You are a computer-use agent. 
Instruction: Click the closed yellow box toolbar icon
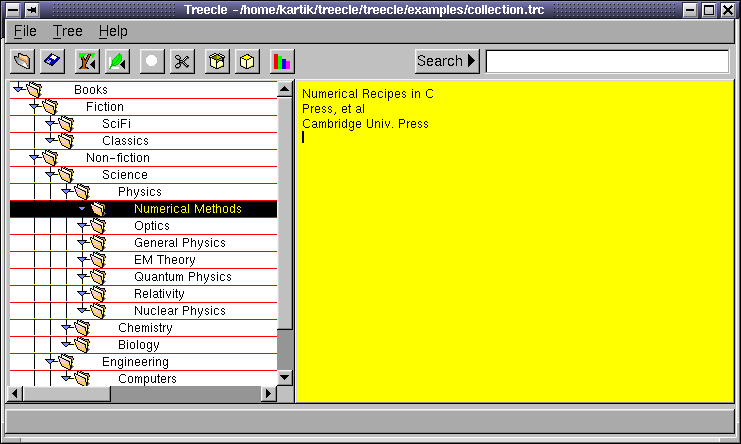(246, 61)
